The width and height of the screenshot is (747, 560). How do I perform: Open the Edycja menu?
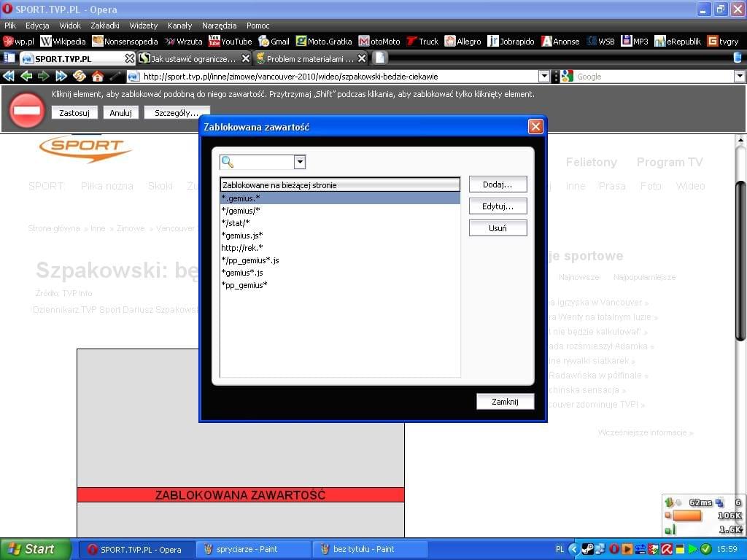coord(37,26)
